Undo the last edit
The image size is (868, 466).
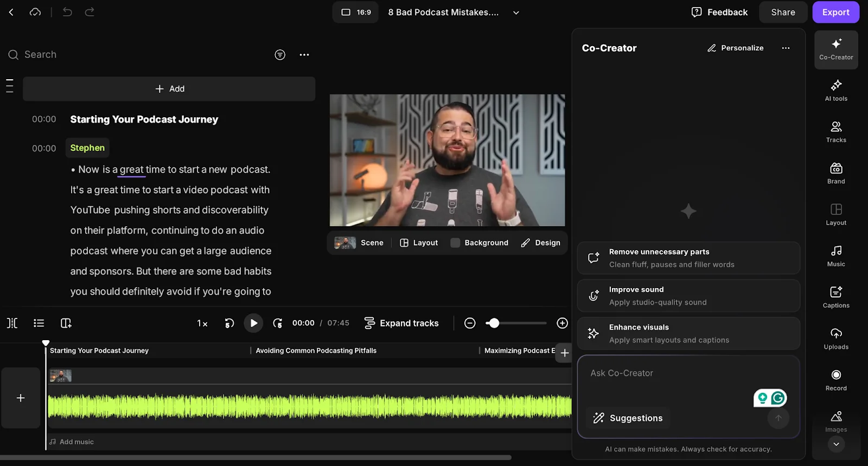pyautogui.click(x=67, y=12)
